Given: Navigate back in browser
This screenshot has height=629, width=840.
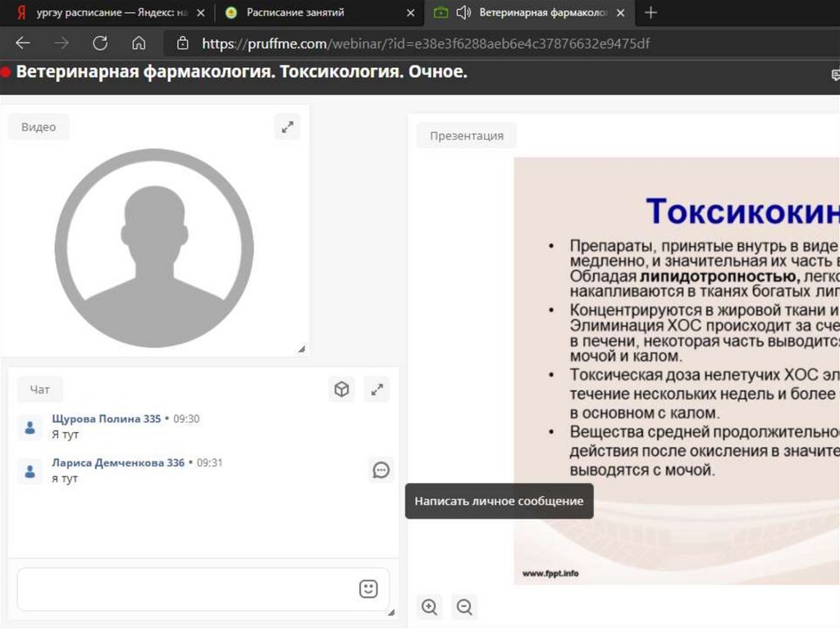Looking at the screenshot, I should click(23, 43).
